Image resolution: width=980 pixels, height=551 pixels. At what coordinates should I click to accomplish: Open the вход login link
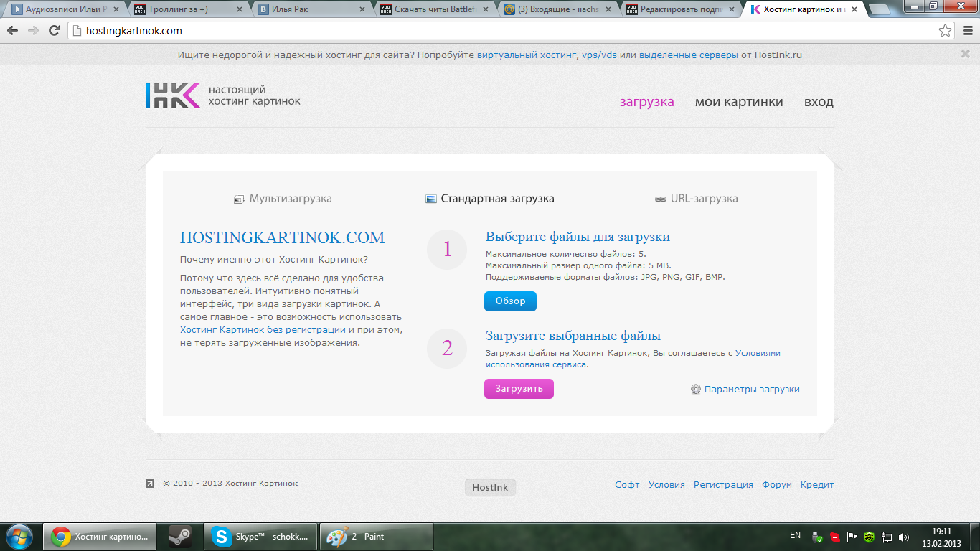819,102
